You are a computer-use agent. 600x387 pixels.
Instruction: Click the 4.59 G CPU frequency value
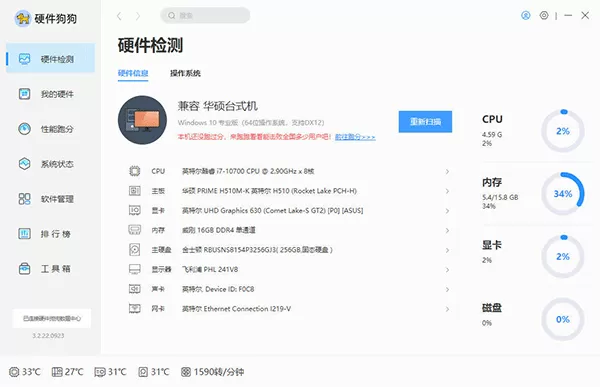pos(492,134)
